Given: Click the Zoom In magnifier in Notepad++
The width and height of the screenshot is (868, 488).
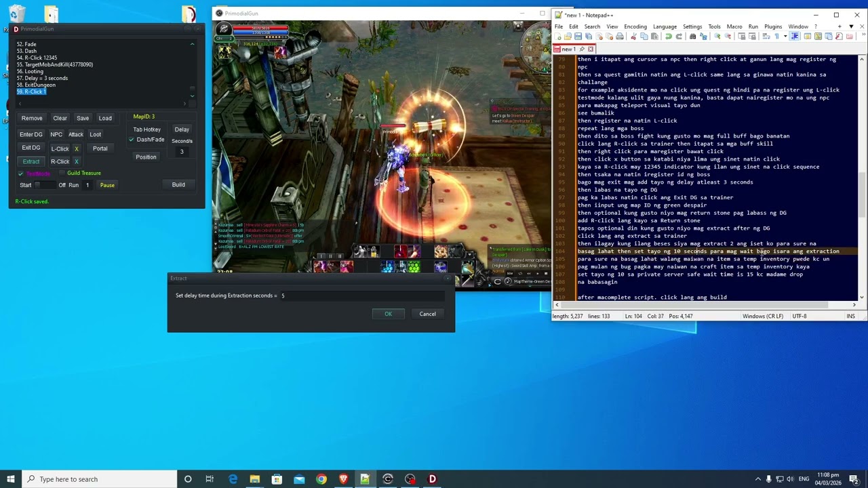Looking at the screenshot, I should point(717,36).
